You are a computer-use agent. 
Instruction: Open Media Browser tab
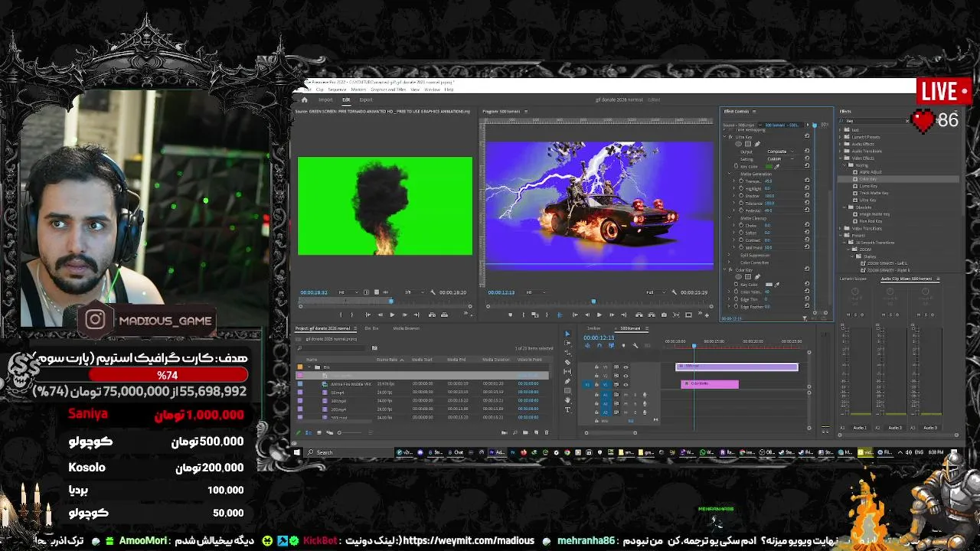406,328
